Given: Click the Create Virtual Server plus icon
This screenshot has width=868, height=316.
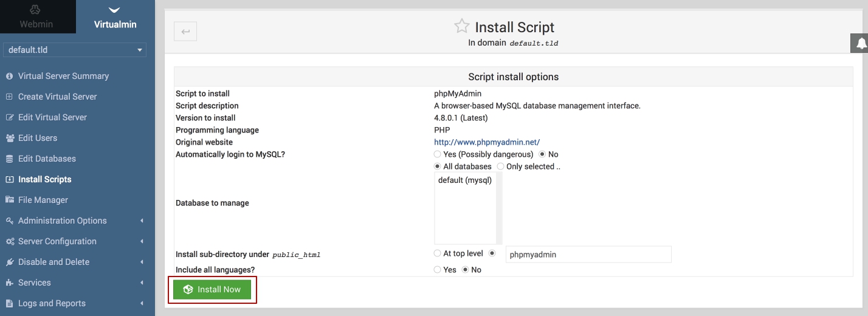Looking at the screenshot, I should [9, 97].
